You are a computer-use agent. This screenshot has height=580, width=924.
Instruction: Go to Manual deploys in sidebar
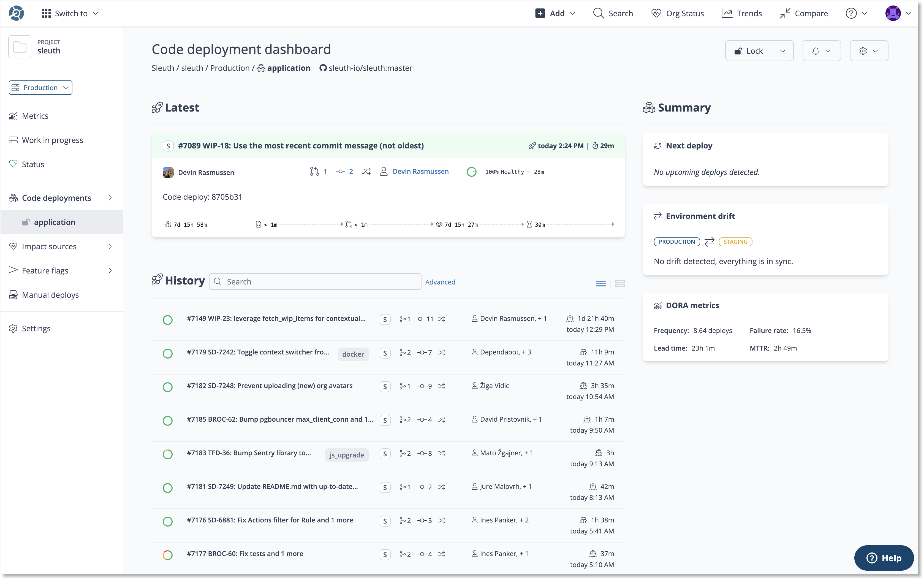click(50, 295)
